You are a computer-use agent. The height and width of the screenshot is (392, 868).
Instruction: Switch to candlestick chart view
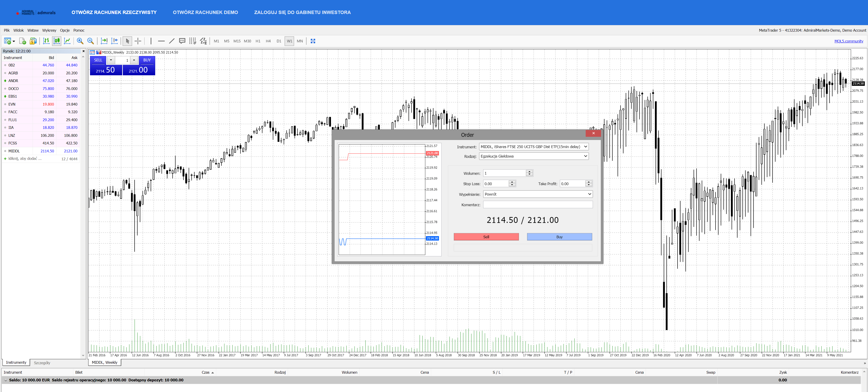pyautogui.click(x=57, y=41)
